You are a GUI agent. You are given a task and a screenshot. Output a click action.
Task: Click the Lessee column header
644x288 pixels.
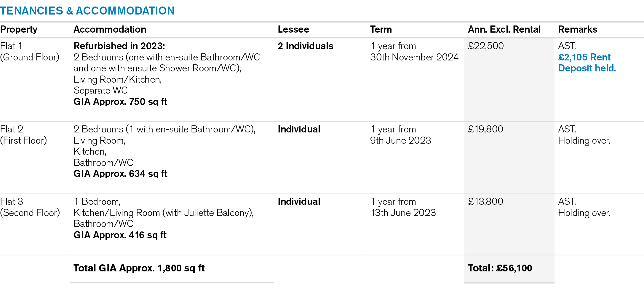[x=293, y=29]
